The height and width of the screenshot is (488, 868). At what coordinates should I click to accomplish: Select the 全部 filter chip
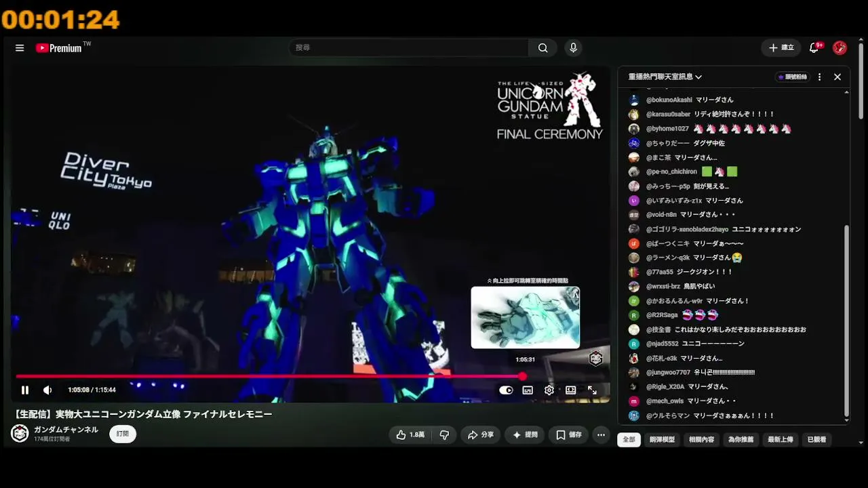click(x=629, y=440)
